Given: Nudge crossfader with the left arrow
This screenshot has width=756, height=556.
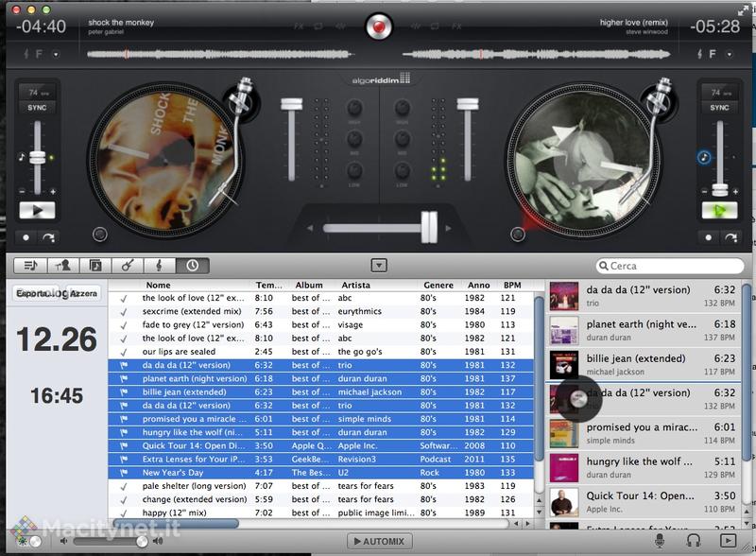Looking at the screenshot, I should coord(310,228).
